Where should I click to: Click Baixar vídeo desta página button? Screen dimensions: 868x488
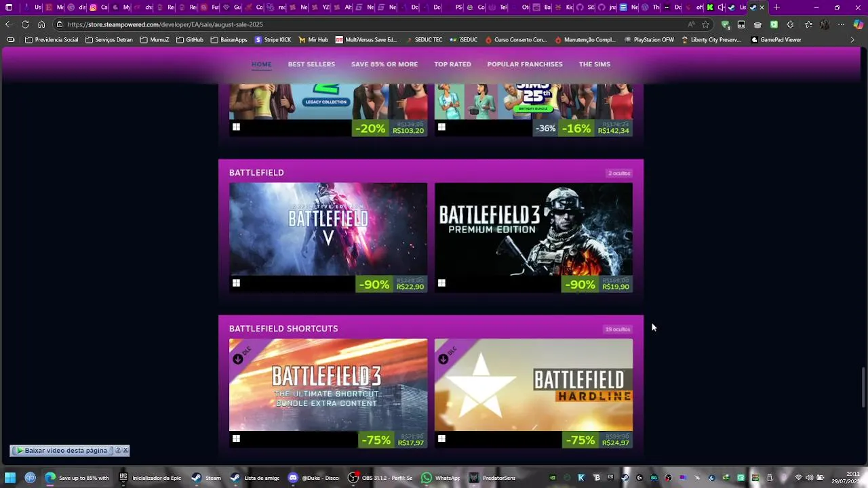pos(62,451)
